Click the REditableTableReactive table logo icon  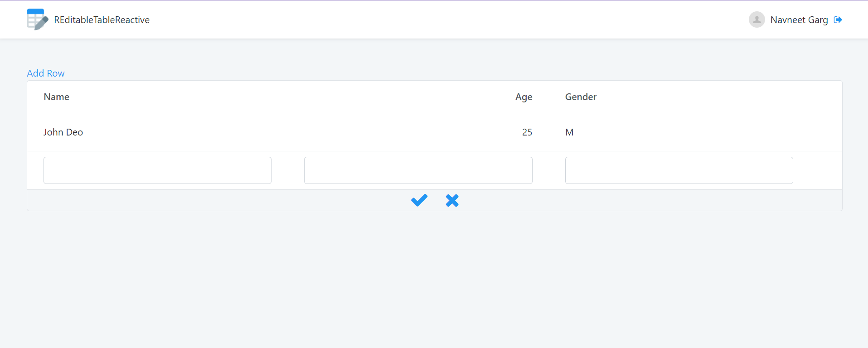[x=38, y=19]
